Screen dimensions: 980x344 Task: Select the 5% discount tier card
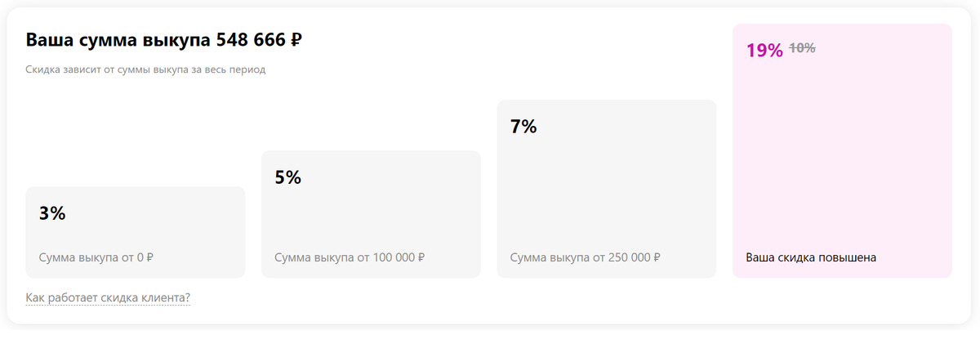point(371,214)
